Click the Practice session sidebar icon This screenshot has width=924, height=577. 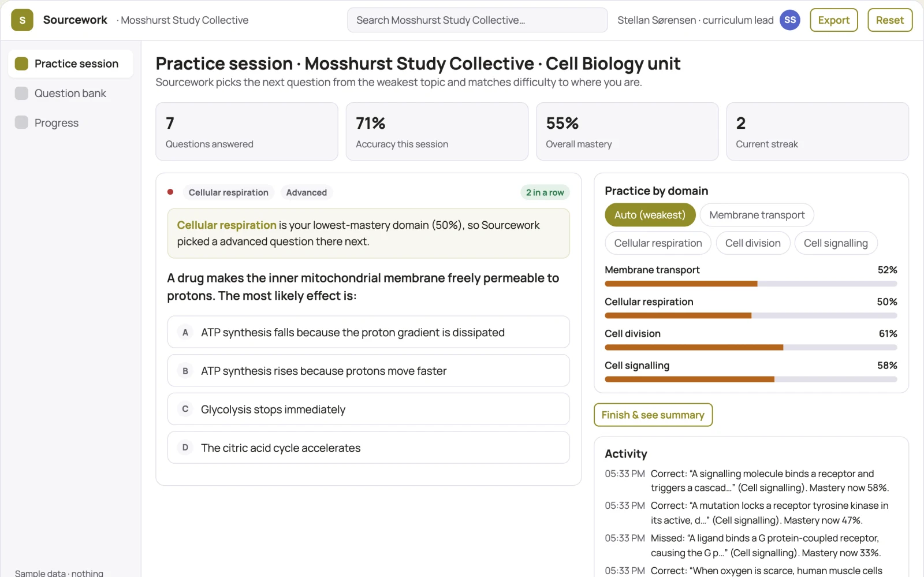pos(21,64)
